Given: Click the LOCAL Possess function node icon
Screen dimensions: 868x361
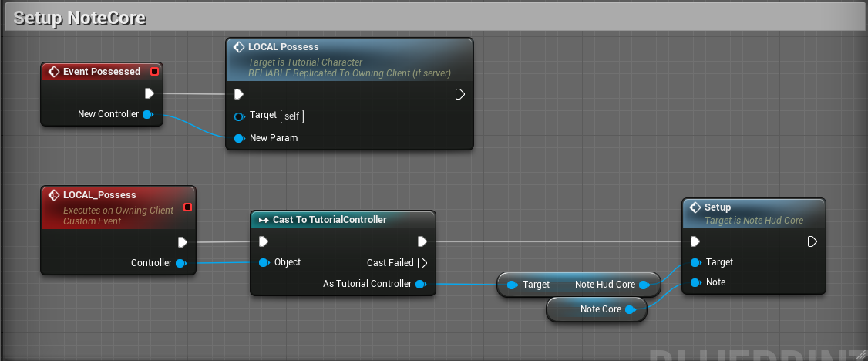Looking at the screenshot, I should click(x=239, y=47).
